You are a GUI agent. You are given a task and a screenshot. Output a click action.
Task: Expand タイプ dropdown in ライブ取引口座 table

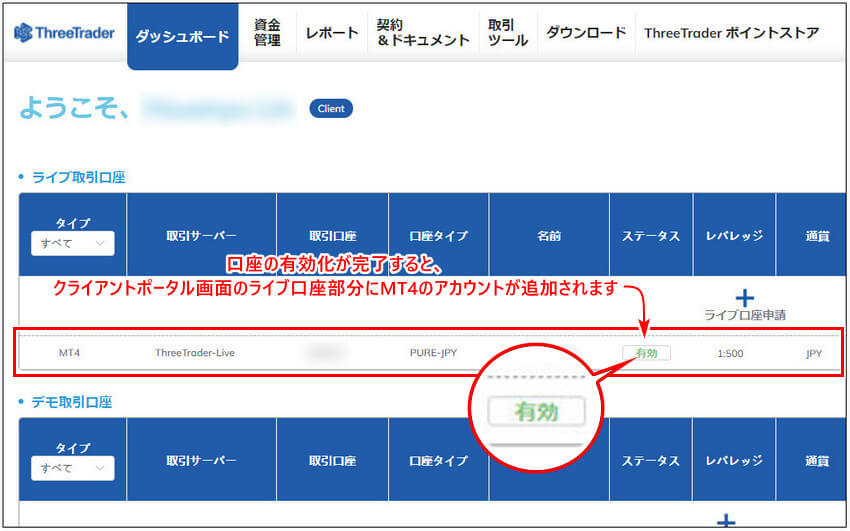point(73,243)
